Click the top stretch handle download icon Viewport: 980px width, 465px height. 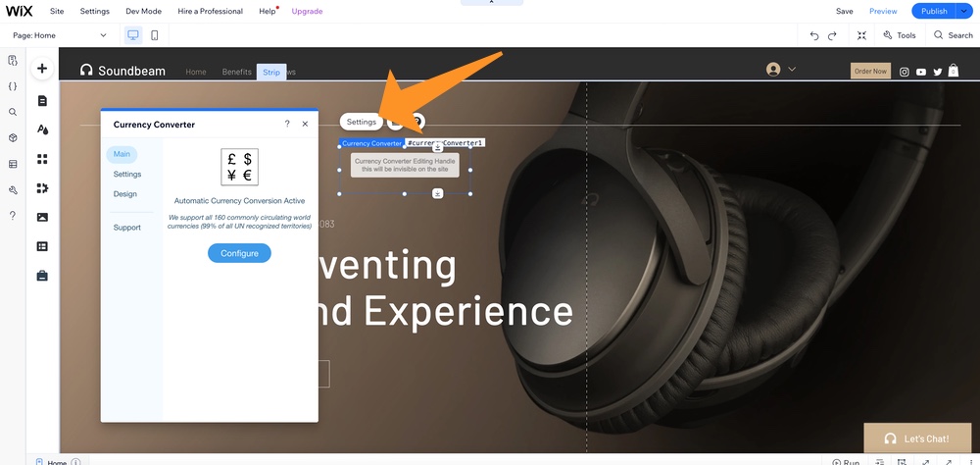437,148
